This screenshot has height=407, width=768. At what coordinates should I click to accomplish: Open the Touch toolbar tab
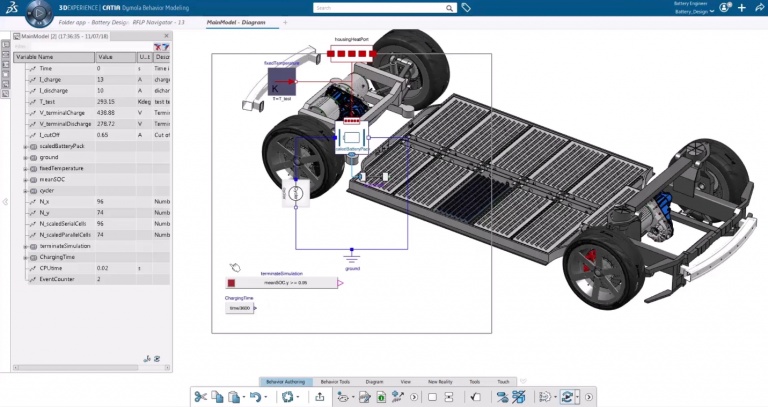(504, 382)
